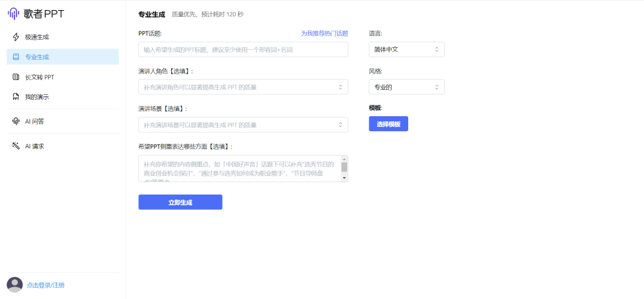Click the 歌者PPT logo icon
Viewport: 644px width, 299px height.
point(13,14)
